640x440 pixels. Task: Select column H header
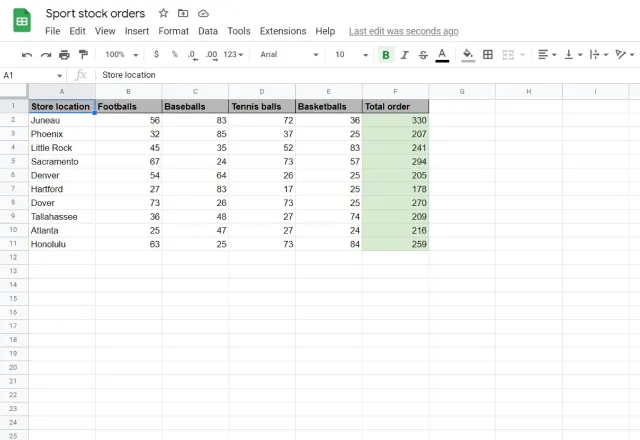(529, 91)
